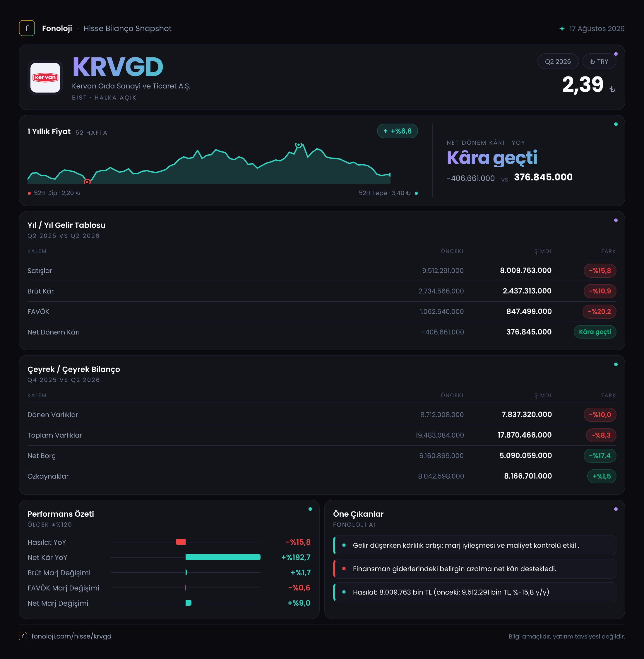
Task: Click the -%15,8 badge in Satışlar row
Action: pos(600,270)
